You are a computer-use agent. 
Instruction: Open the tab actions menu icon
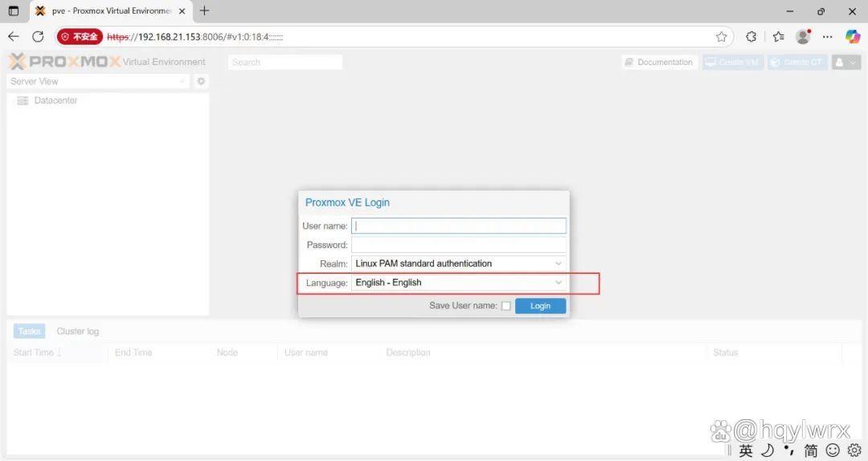(x=14, y=10)
